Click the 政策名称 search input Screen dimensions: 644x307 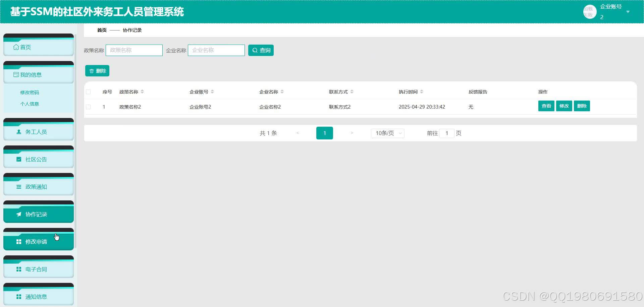point(134,50)
